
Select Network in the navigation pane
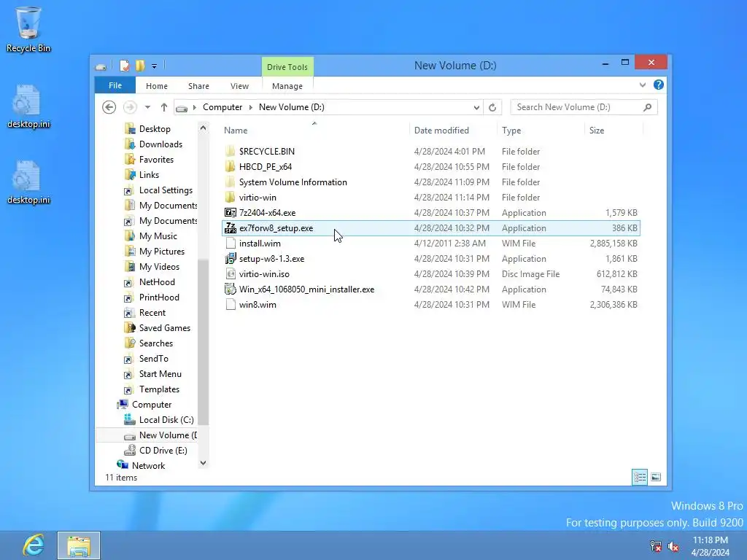[148, 466]
